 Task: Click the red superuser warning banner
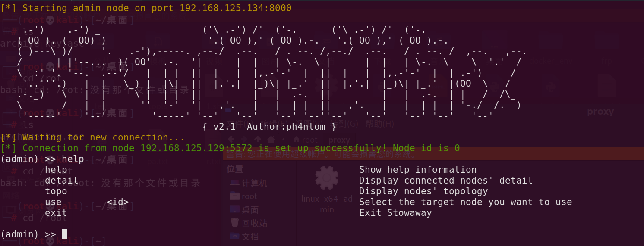click(x=432, y=154)
